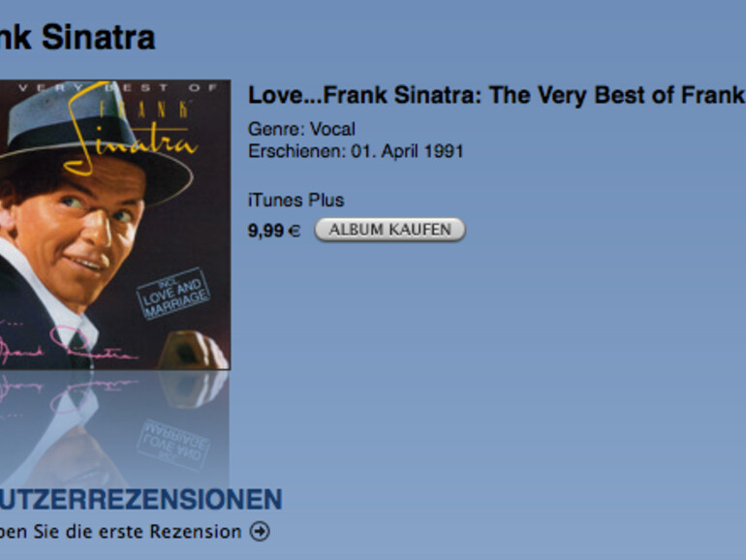Image resolution: width=746 pixels, height=560 pixels.
Task: Select the Frank Sinatra album cover artwork
Action: (115, 225)
